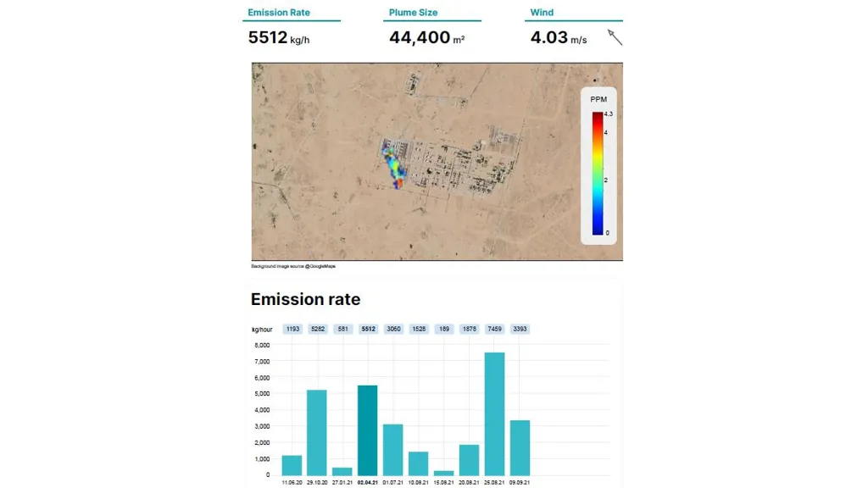The image size is (868, 488).
Task: Select the tallest bar dated 25.08.21
Action: (494, 413)
